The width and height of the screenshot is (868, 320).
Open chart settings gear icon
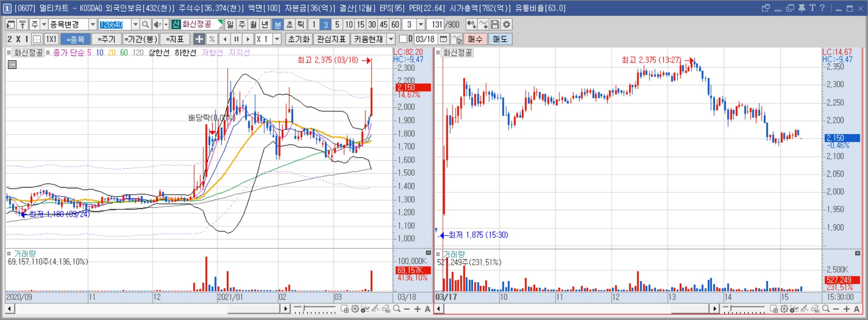pos(507,24)
